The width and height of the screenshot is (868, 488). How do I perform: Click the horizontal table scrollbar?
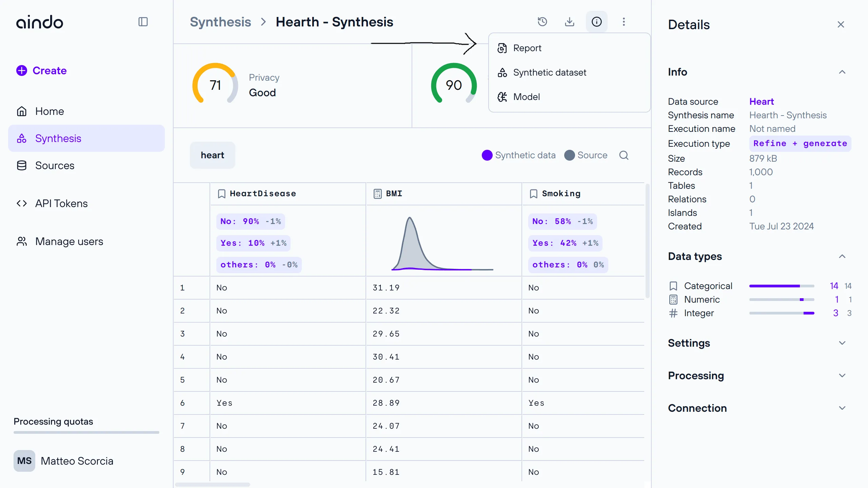coord(213,485)
